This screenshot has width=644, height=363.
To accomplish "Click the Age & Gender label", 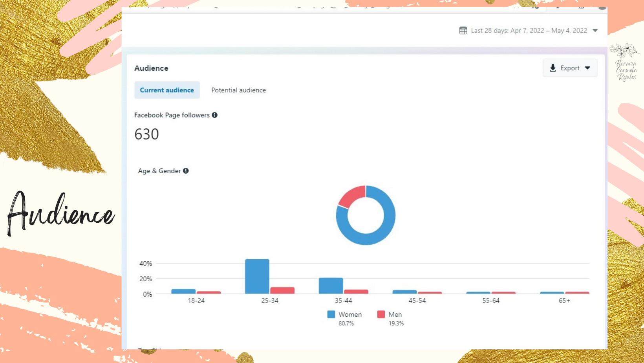I will click(159, 171).
